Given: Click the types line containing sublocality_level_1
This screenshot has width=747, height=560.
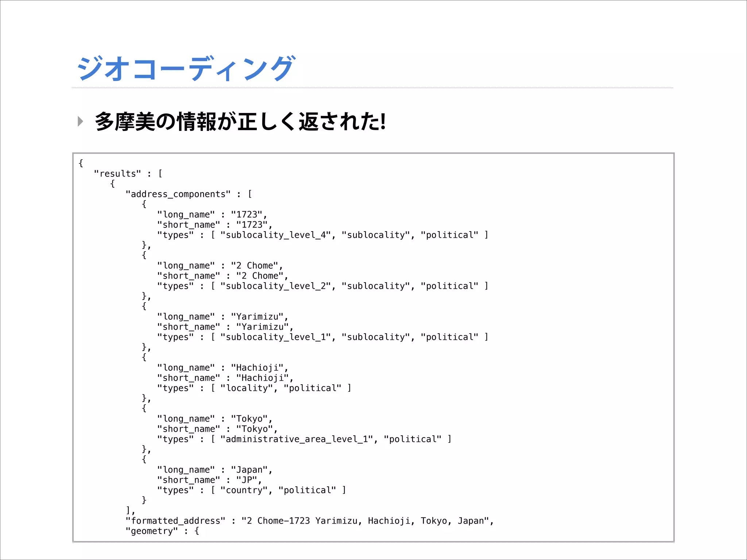Looking at the screenshot, I should [x=323, y=337].
